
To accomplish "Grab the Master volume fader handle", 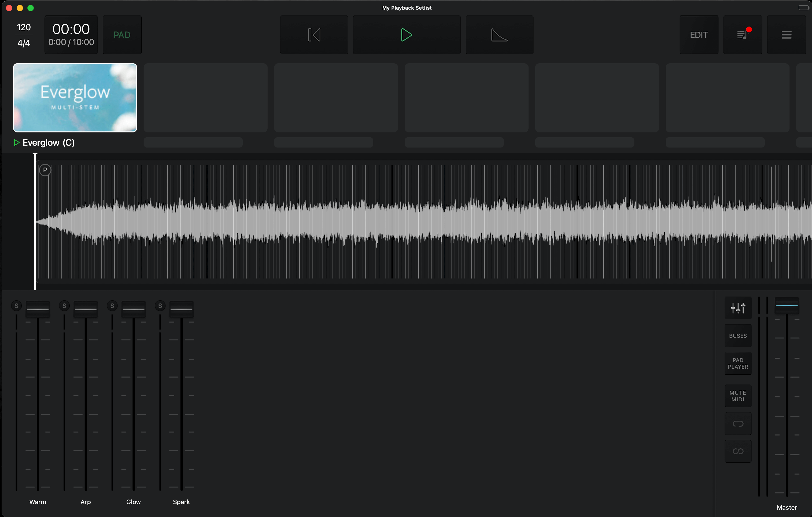I will point(787,305).
